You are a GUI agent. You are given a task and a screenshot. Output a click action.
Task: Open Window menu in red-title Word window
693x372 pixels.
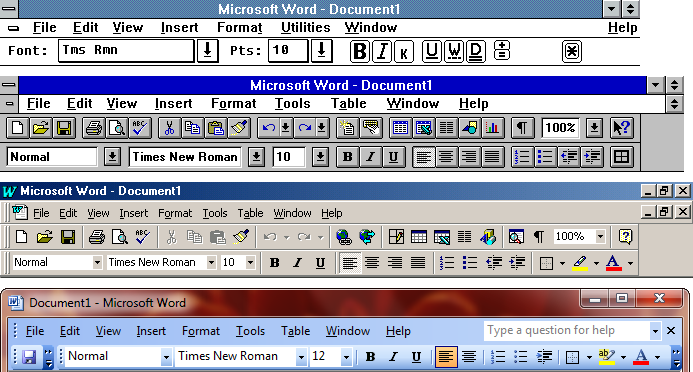coord(348,331)
